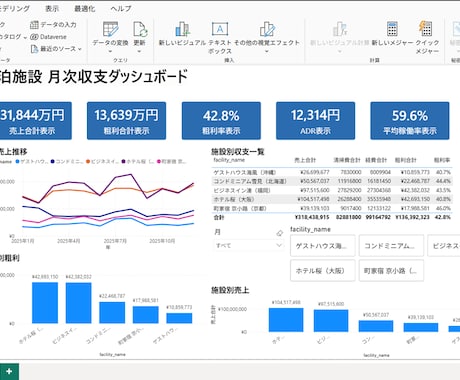Click the 施設別売上 chart title
Image resolution: width=460 pixels, height=380 pixels.
point(230,290)
